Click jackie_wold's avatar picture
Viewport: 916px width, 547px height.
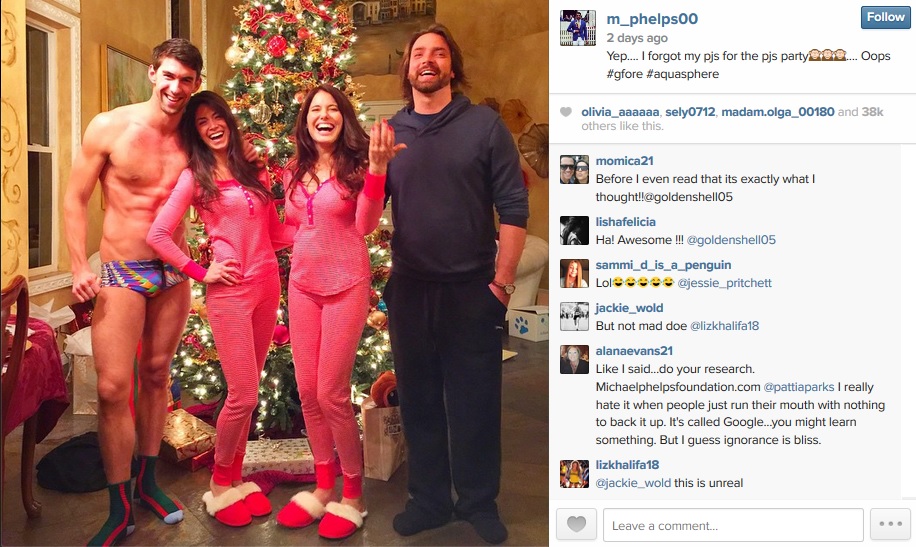pyautogui.click(x=574, y=317)
